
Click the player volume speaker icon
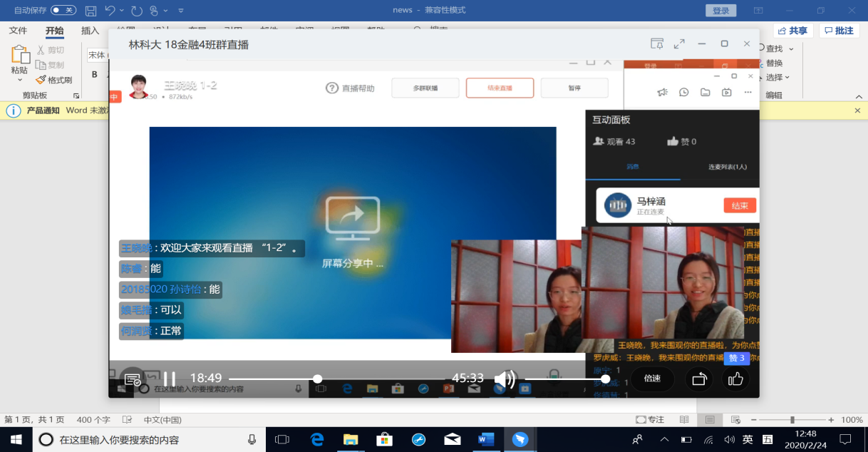(x=505, y=379)
